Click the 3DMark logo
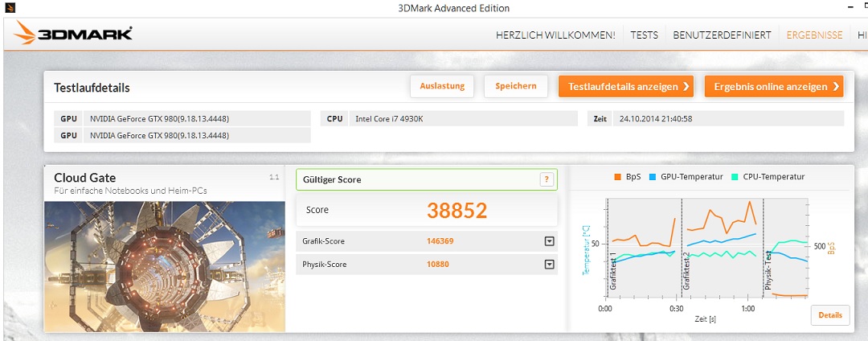 (x=73, y=34)
